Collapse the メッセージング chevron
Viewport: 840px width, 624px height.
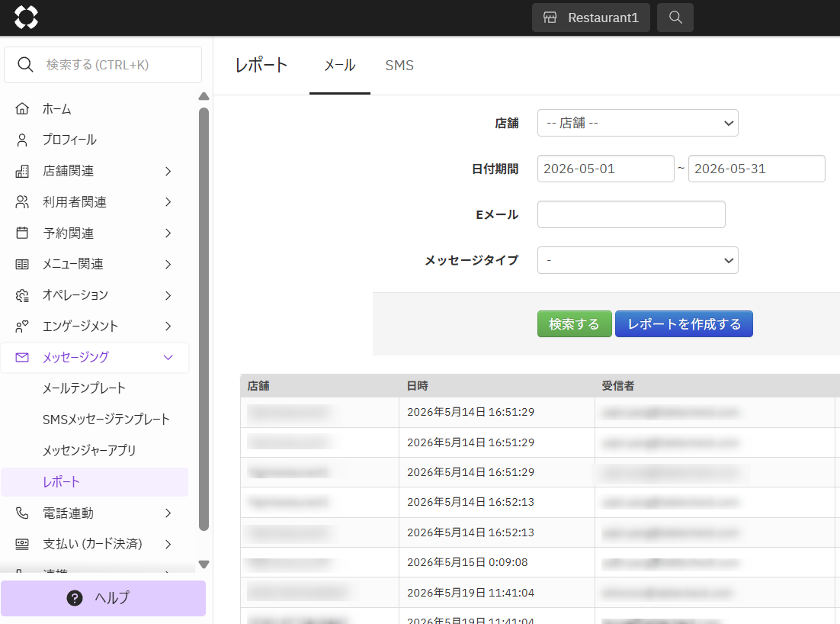pos(168,357)
